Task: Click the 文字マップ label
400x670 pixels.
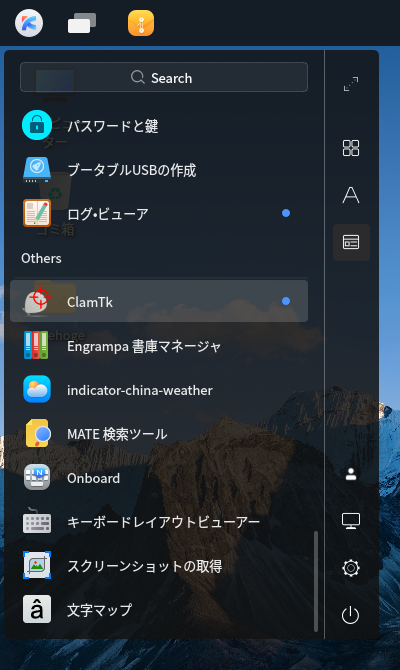Action: click(100, 610)
